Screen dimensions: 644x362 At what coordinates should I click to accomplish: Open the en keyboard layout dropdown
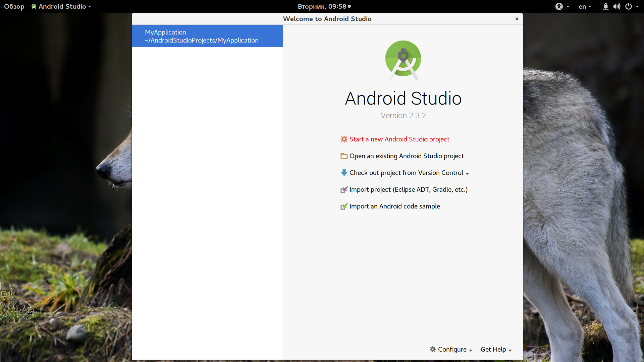(x=585, y=6)
